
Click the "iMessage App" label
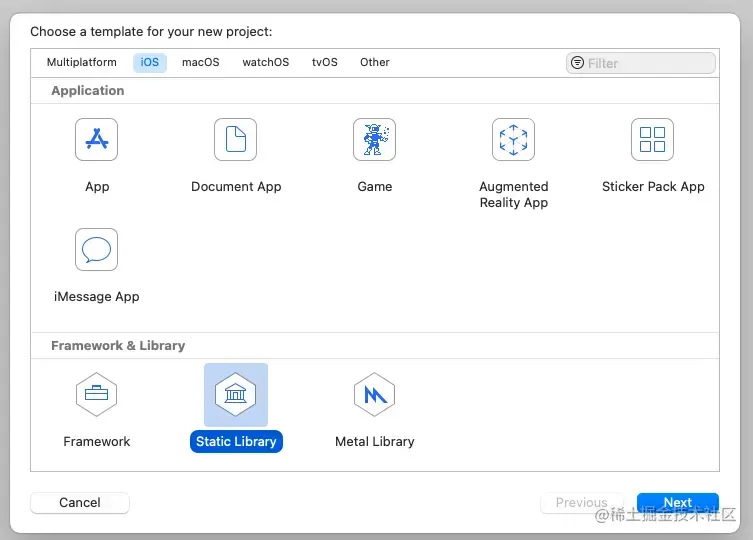[97, 296]
